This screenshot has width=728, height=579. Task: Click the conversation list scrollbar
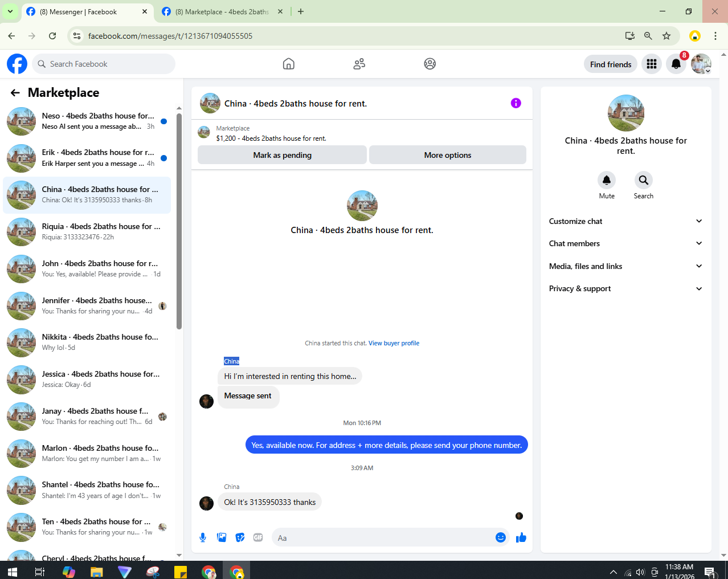[179, 221]
